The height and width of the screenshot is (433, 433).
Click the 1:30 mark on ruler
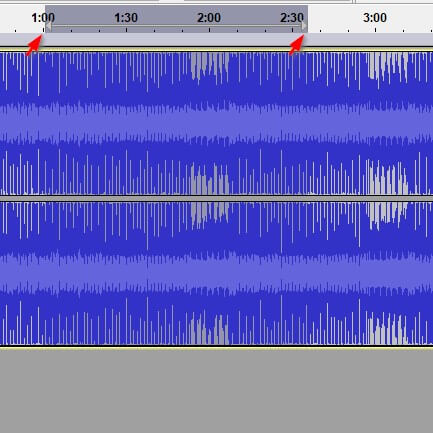(126, 17)
